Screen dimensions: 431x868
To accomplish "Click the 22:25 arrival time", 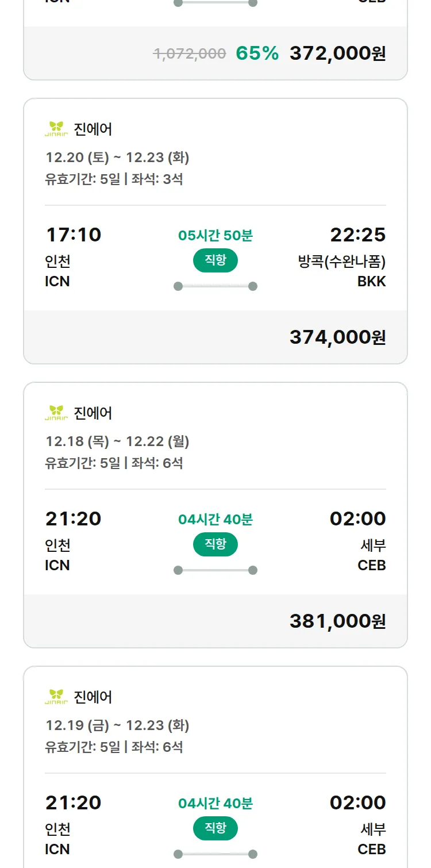I will (357, 235).
